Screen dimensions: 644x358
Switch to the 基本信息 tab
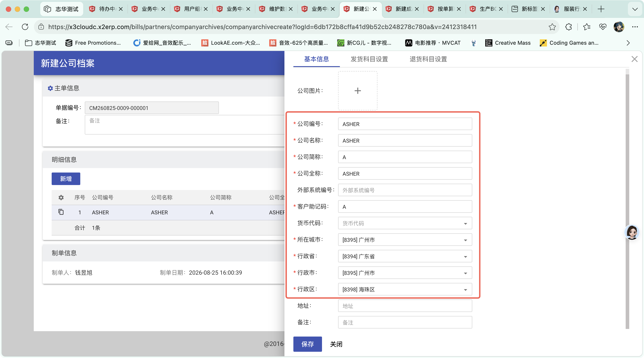(x=316, y=59)
